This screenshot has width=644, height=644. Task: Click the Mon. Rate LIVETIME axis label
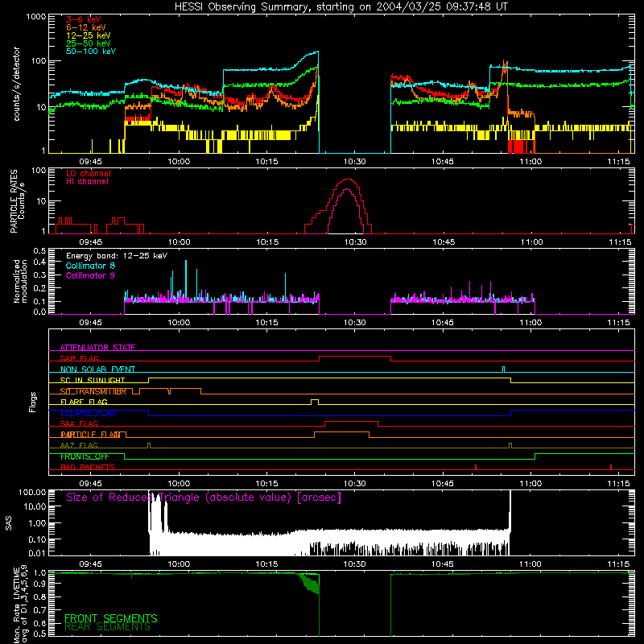click(x=20, y=604)
